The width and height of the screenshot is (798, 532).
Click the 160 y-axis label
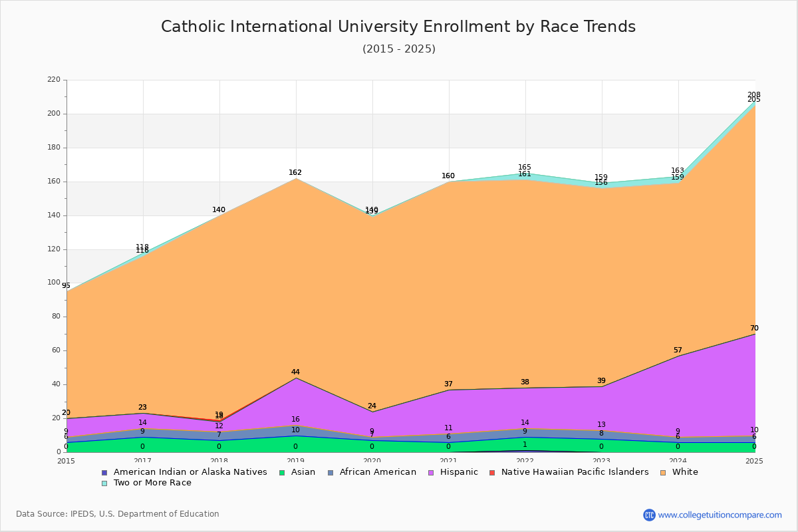53,182
